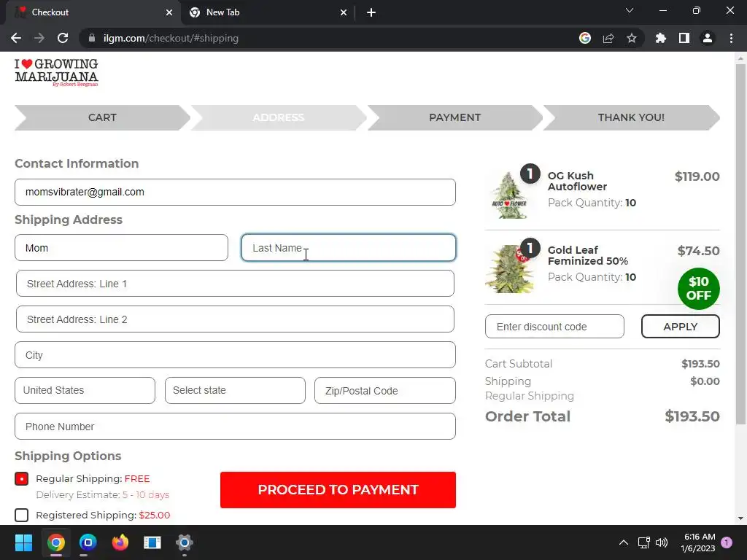This screenshot has width=747, height=560.
Task: Select the ADDRESS step
Action: 278,117
